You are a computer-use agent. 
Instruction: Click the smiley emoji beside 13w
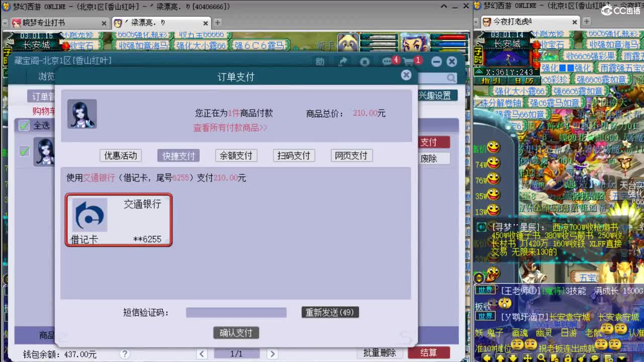[494, 210]
